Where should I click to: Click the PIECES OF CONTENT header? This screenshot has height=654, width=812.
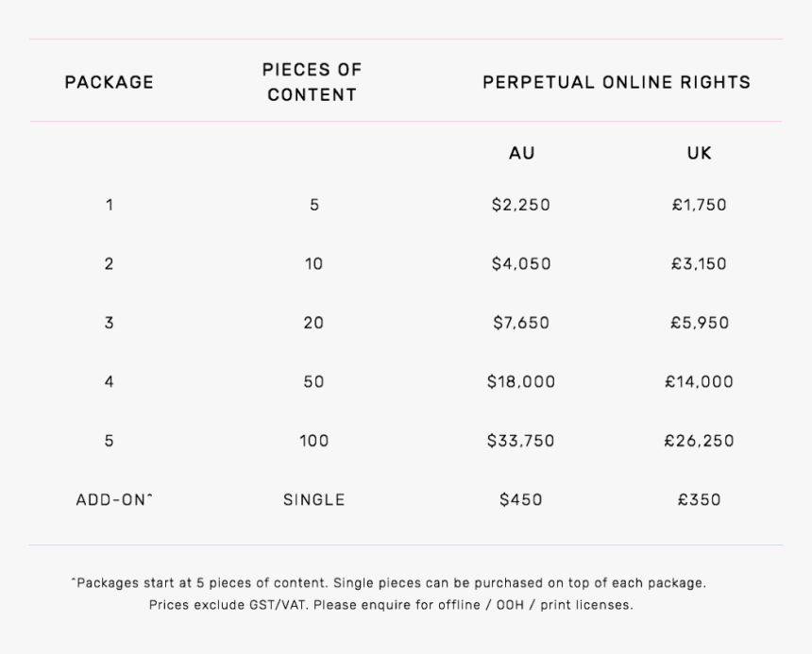pyautogui.click(x=313, y=82)
